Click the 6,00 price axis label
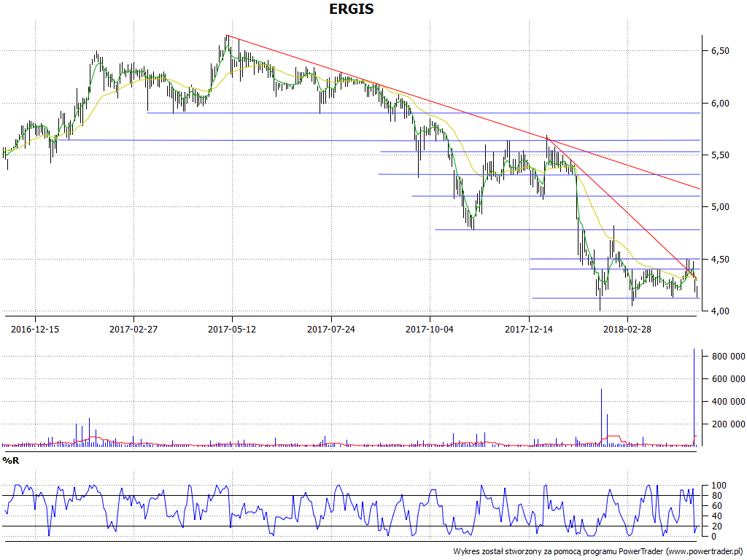The height and width of the screenshot is (560, 747). pos(720,104)
